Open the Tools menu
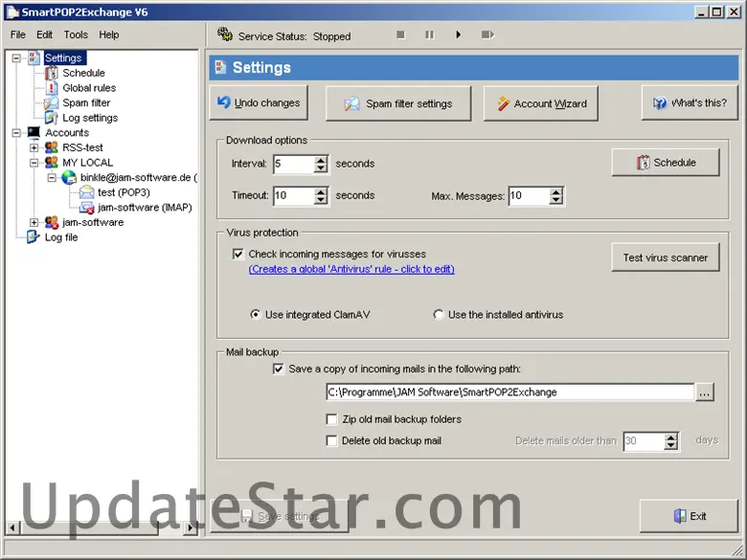The image size is (747, 560). coord(76,34)
